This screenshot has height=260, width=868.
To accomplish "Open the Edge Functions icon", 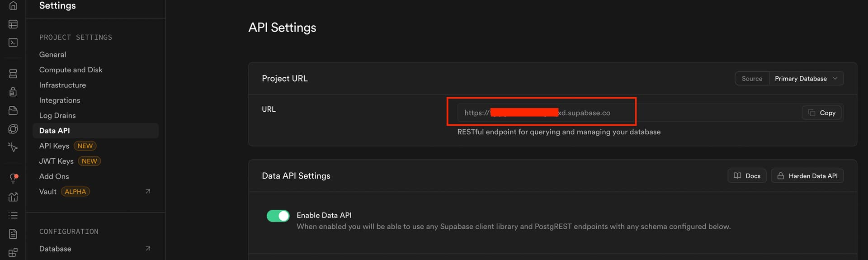I will coord(13,129).
